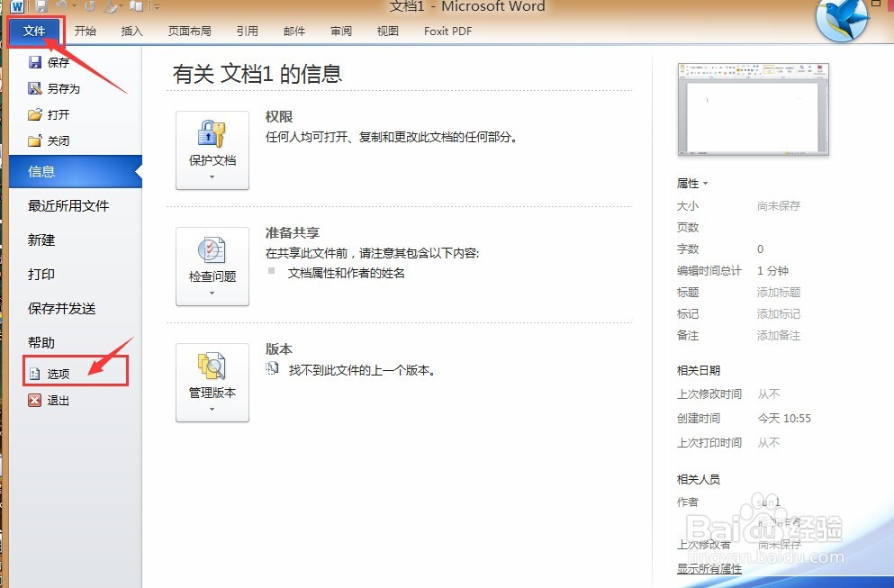The image size is (894, 588).
Task: Switch to the 开始 (Home) tab
Action: pyautogui.click(x=85, y=31)
